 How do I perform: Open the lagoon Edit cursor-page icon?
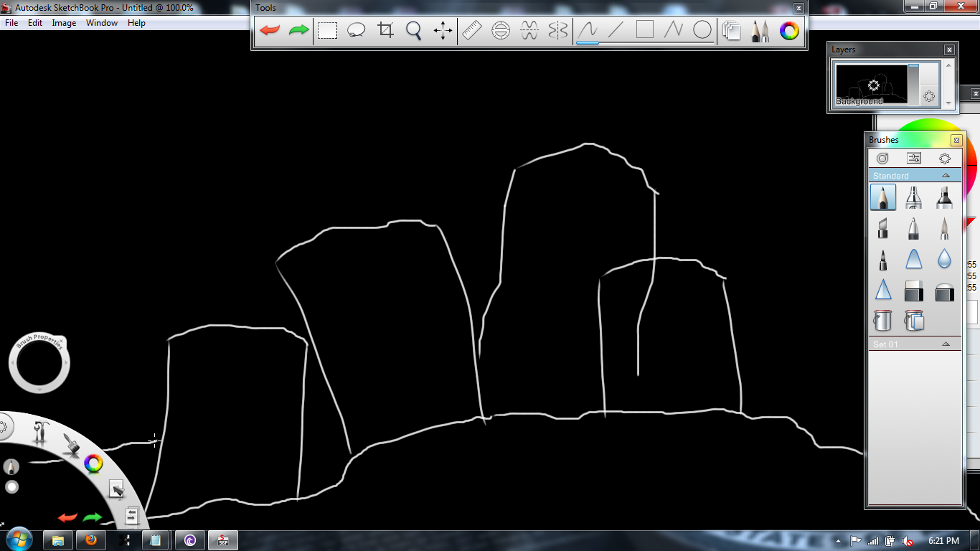point(116,489)
